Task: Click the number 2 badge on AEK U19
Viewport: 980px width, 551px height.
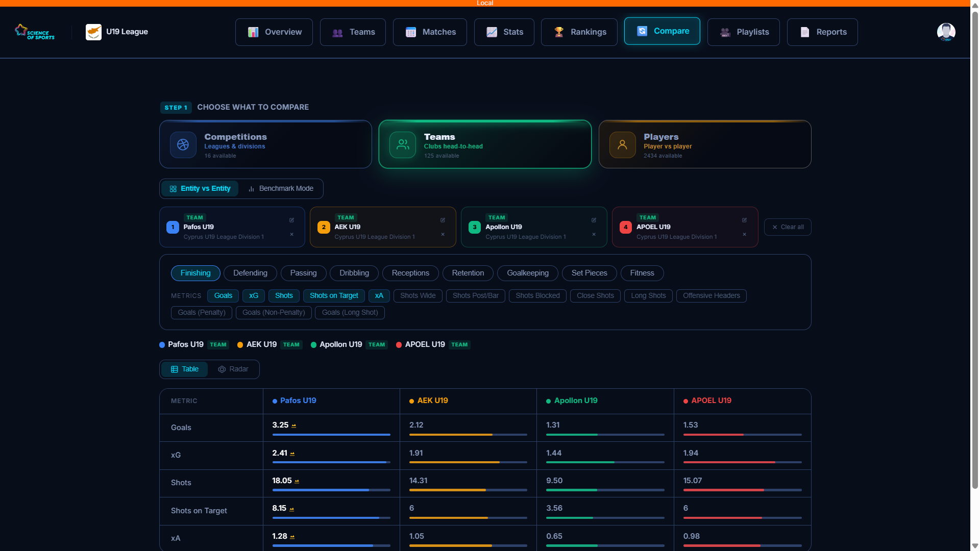Action: pyautogui.click(x=324, y=227)
